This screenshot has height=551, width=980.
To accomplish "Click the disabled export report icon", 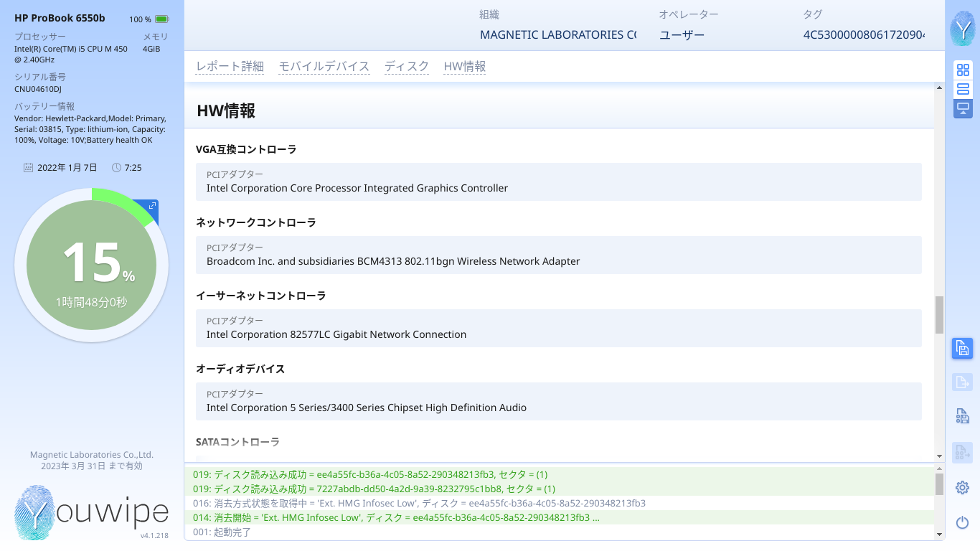I will pyautogui.click(x=962, y=382).
